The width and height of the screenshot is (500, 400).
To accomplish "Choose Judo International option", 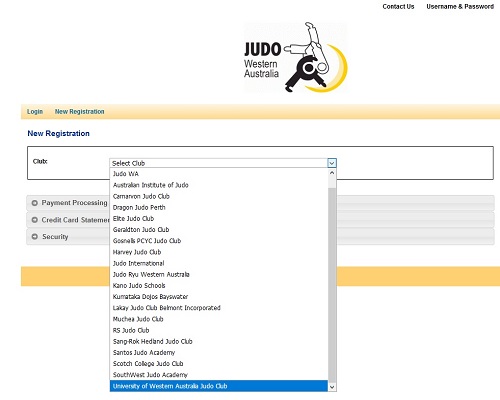I will [x=219, y=263].
